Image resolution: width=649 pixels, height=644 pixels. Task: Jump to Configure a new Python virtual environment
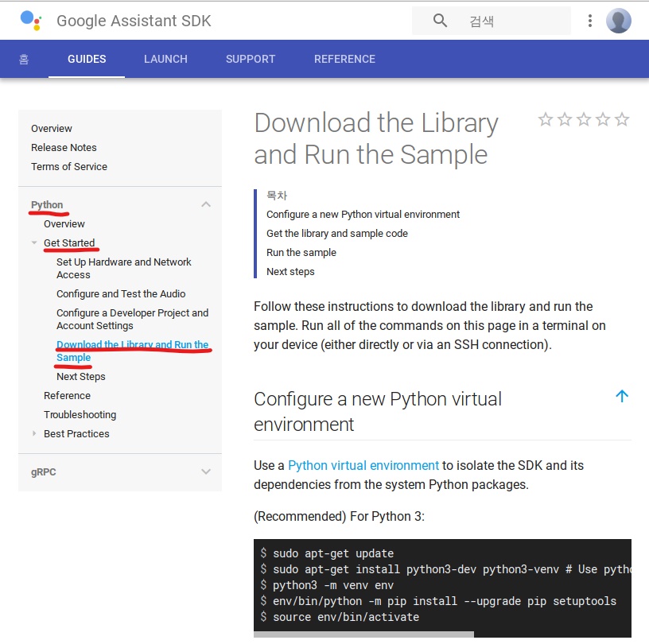tap(363, 215)
